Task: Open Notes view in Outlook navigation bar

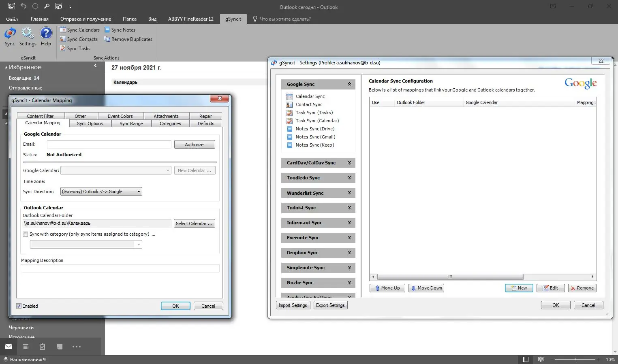Action: (60, 347)
